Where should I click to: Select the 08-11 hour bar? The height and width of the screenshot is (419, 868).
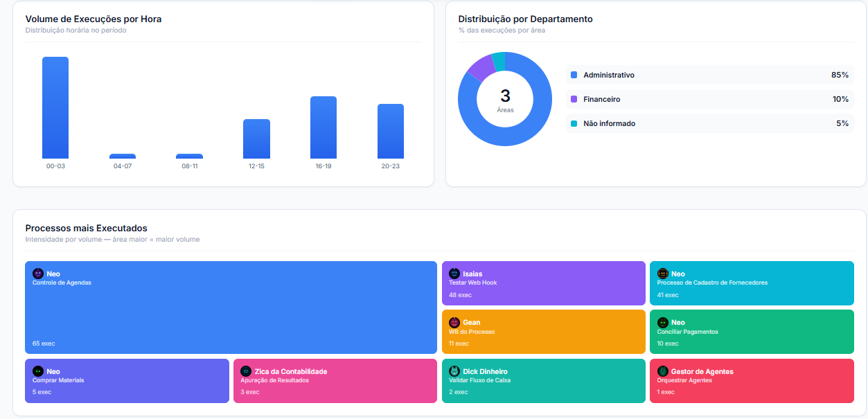point(189,156)
